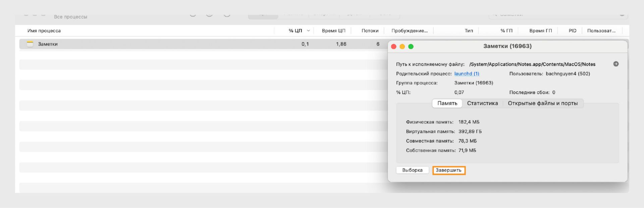Screen dimensions: 644x208
Task: Click the threads value 6 in Заметки row
Action: click(378, 44)
